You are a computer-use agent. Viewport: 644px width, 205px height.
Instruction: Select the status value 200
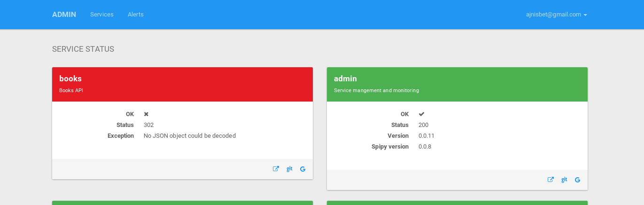point(423,125)
